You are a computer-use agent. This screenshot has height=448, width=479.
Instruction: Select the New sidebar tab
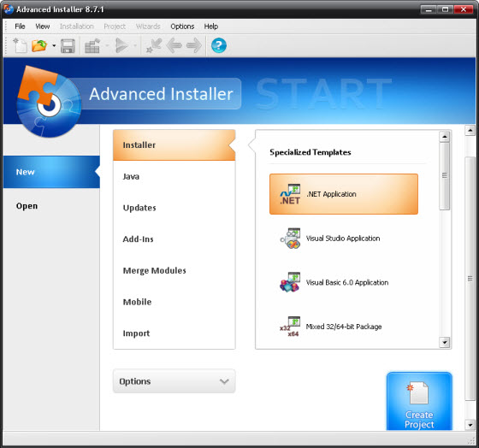click(x=51, y=172)
